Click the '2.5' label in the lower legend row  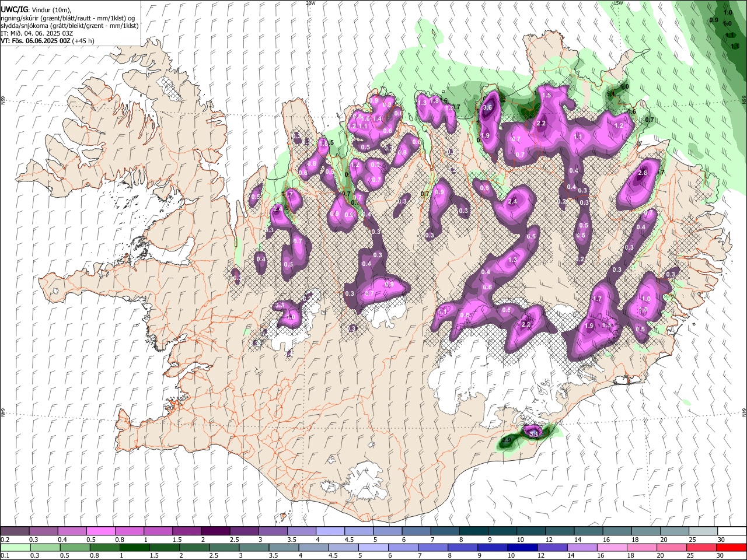tap(213, 555)
